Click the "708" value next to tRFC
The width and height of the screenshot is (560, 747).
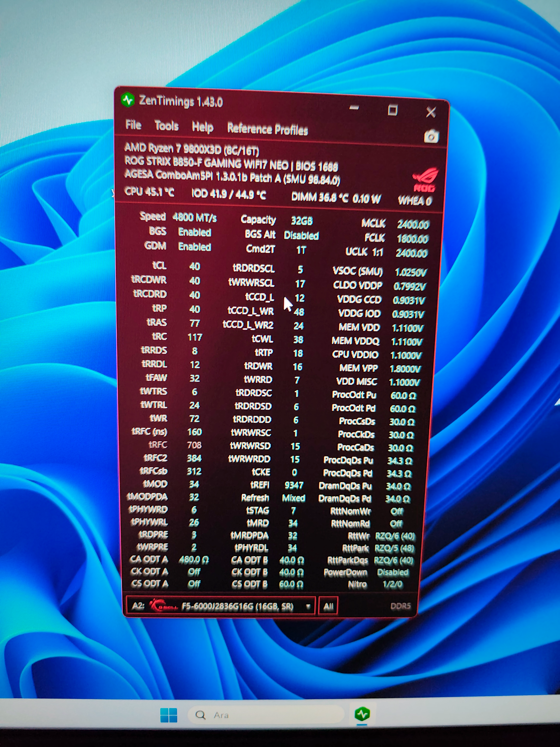[x=194, y=445]
